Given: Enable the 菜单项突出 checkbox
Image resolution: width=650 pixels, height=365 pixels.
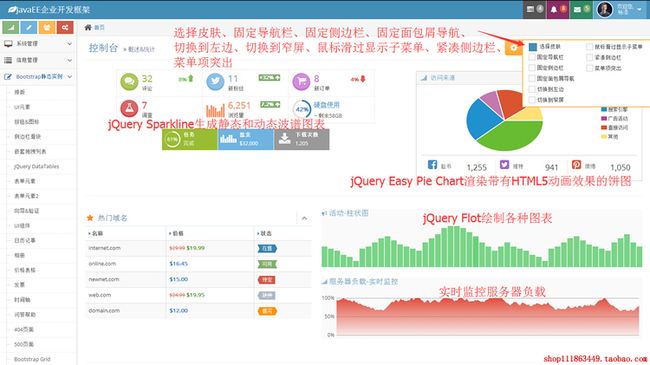Looking at the screenshot, I should click(x=589, y=68).
